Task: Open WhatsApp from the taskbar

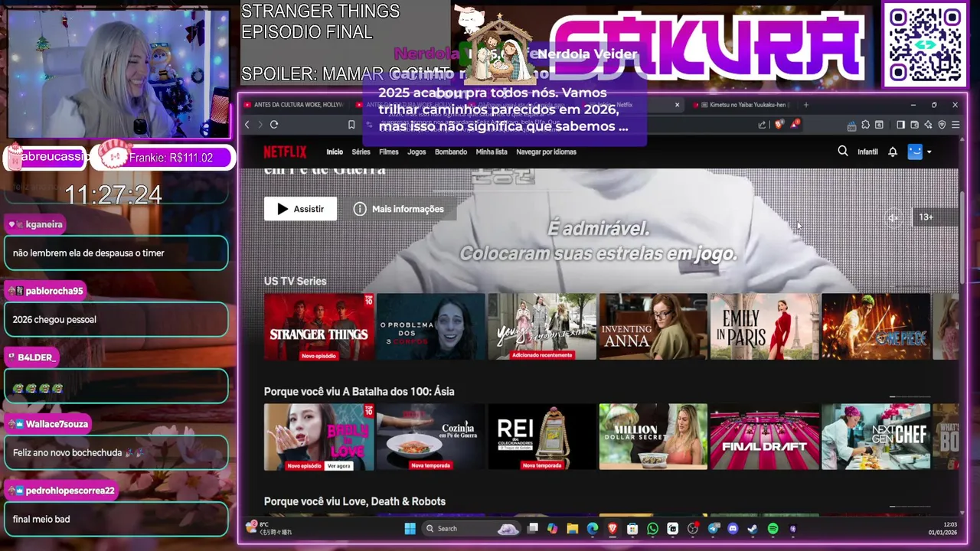Action: tap(652, 529)
